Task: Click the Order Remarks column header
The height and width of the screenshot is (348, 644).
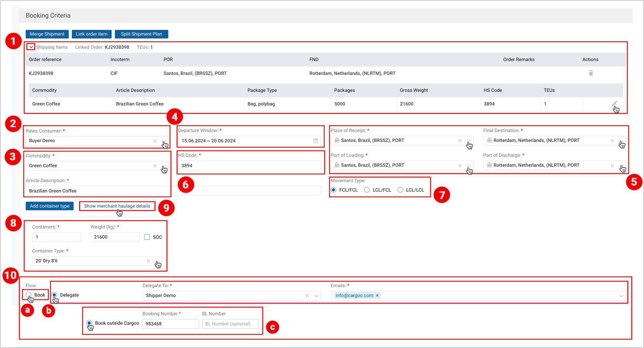Action: click(x=519, y=59)
